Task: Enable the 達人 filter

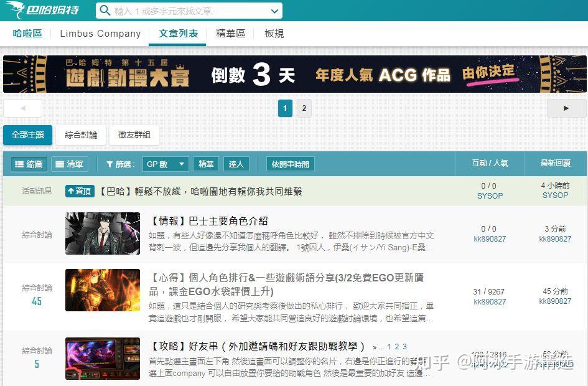Action: pos(236,164)
